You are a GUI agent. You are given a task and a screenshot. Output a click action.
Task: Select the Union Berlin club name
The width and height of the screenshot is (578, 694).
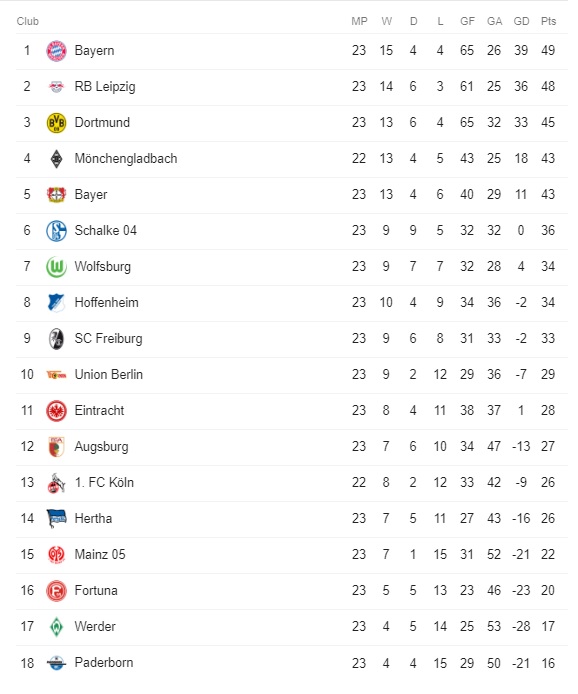[x=108, y=375]
